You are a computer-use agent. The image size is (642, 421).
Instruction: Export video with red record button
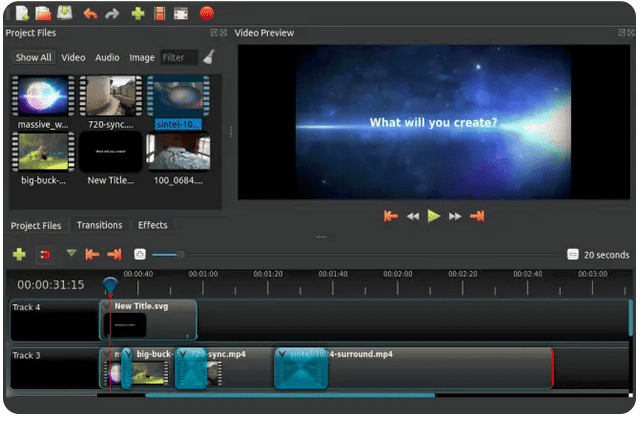(207, 14)
